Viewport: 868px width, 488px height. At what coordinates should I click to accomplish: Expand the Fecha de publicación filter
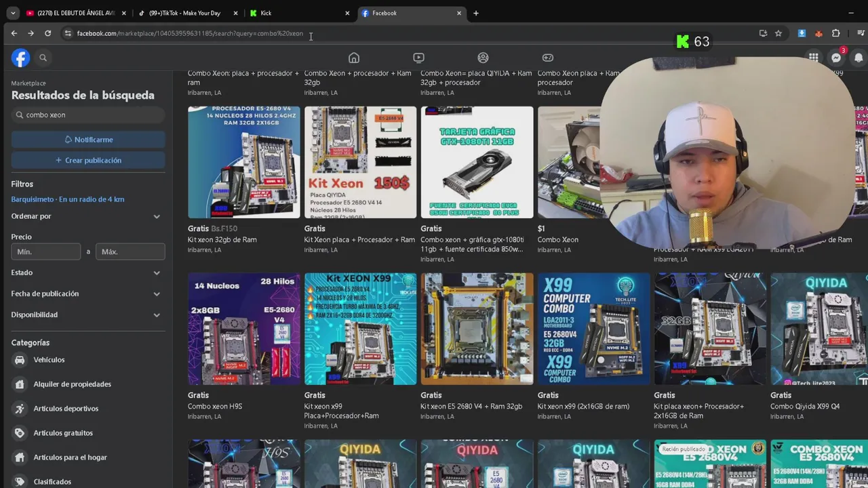click(x=85, y=293)
